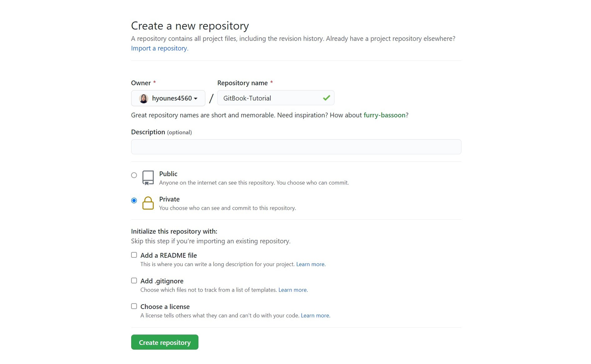Enable Add a README file checkbox
The image size is (591, 364).
tap(134, 255)
